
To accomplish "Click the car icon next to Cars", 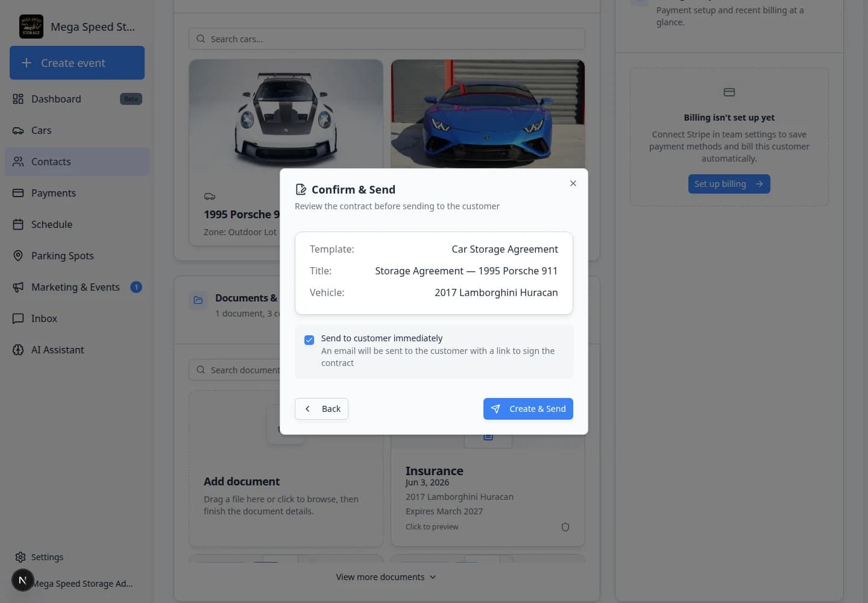I will point(18,130).
